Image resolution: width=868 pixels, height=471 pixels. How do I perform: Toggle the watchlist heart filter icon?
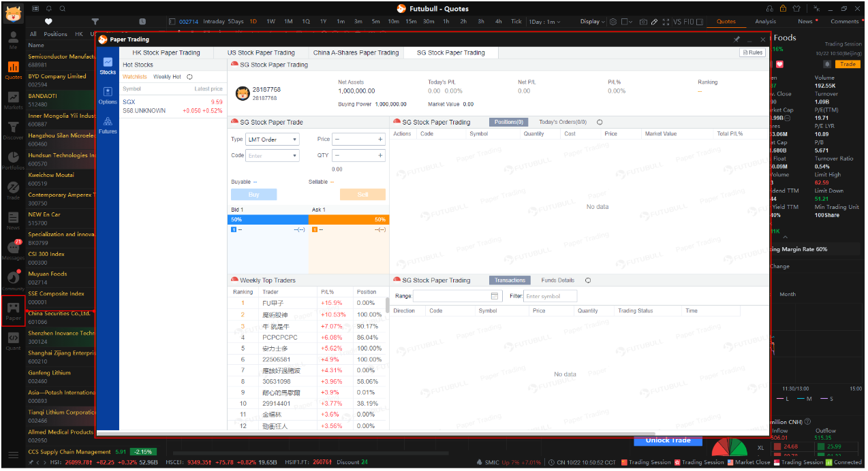[48, 21]
